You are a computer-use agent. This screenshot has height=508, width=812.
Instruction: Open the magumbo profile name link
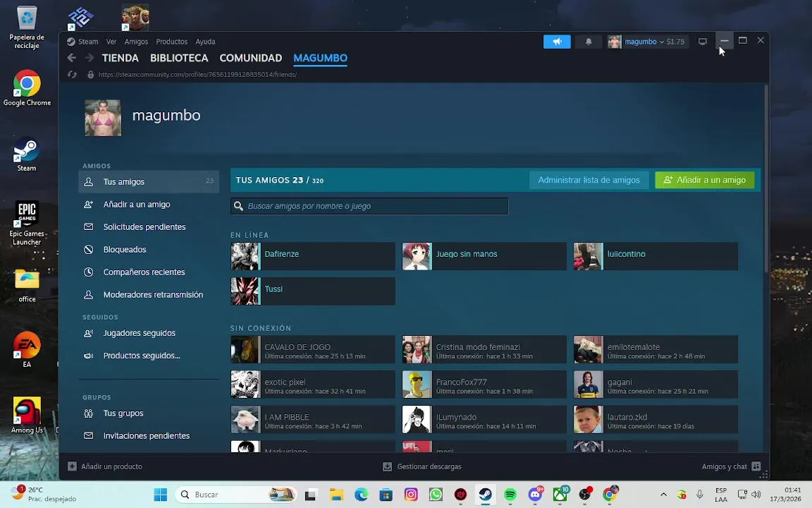[x=166, y=115]
